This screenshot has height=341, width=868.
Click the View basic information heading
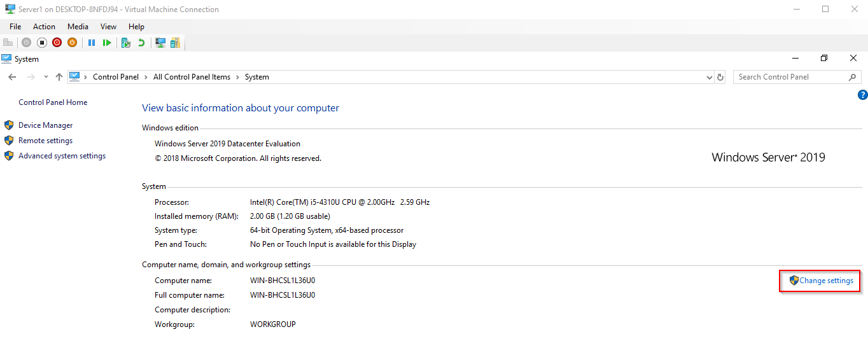click(241, 108)
